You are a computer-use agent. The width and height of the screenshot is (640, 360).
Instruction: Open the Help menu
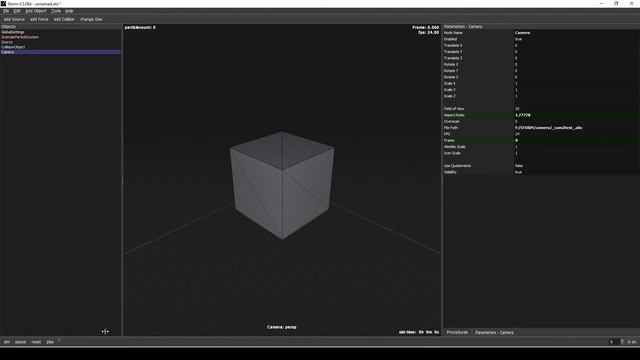tap(69, 11)
